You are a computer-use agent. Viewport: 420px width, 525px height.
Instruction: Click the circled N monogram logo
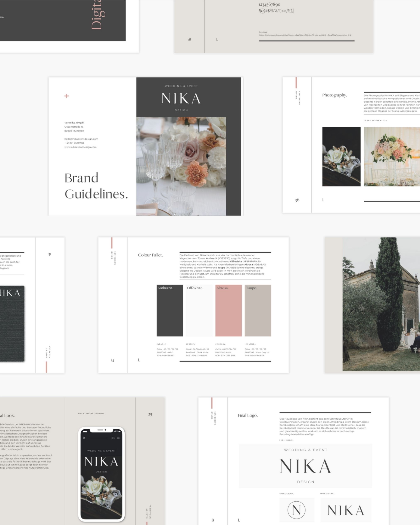click(296, 510)
